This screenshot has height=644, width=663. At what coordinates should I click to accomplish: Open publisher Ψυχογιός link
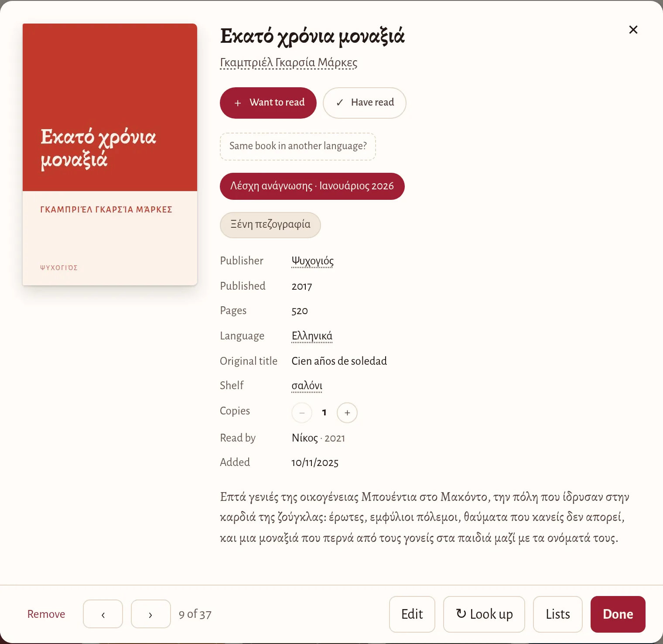tap(313, 261)
